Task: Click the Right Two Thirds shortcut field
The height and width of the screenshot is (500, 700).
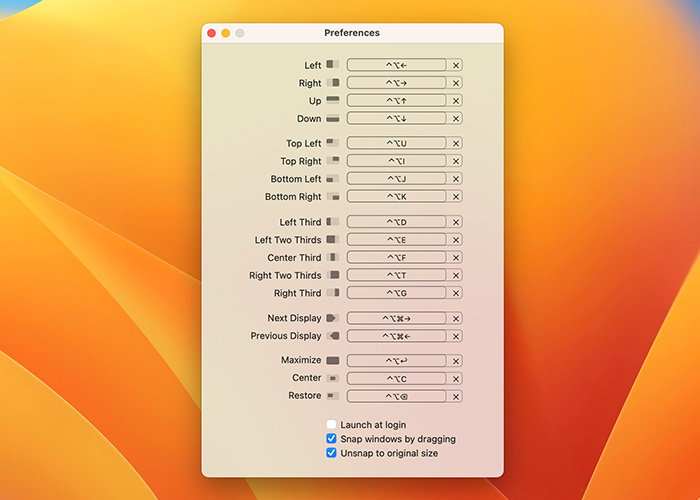Action: click(396, 275)
